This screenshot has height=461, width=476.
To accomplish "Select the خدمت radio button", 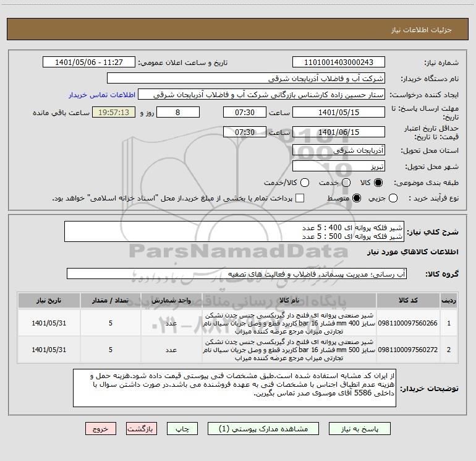I will point(346,183).
